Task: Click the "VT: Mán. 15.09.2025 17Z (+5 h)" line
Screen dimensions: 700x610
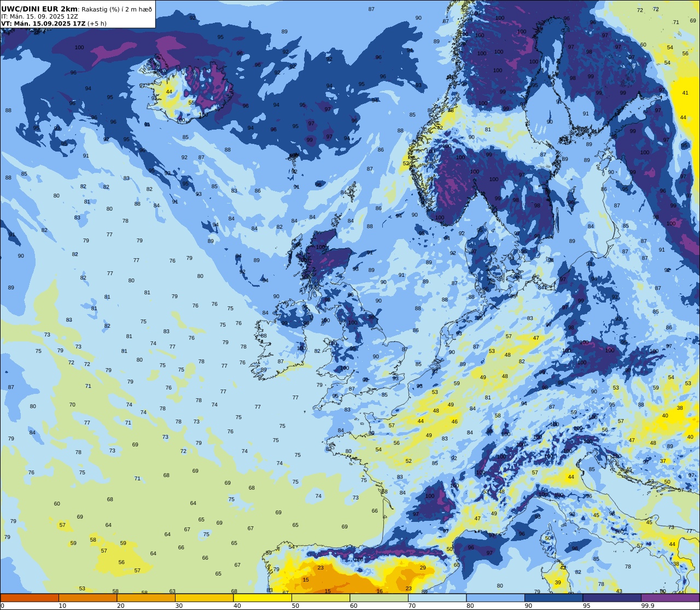Action: (54, 24)
